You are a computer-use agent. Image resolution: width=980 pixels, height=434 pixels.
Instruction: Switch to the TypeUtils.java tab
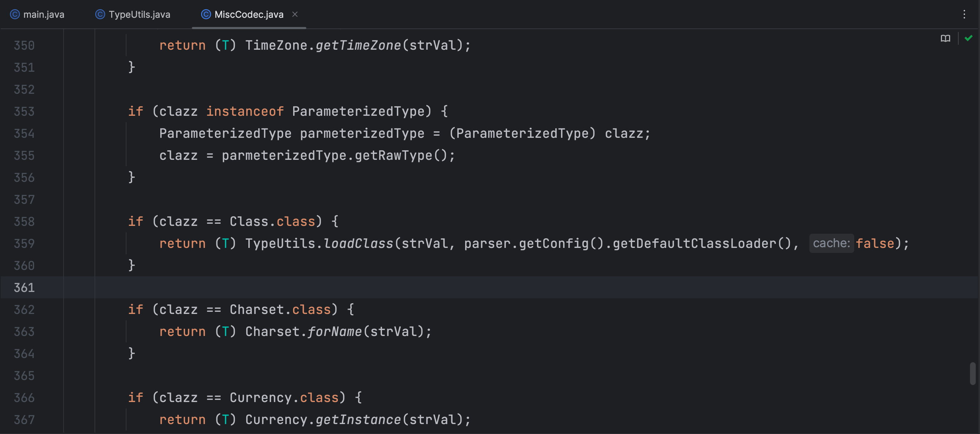pos(133,15)
